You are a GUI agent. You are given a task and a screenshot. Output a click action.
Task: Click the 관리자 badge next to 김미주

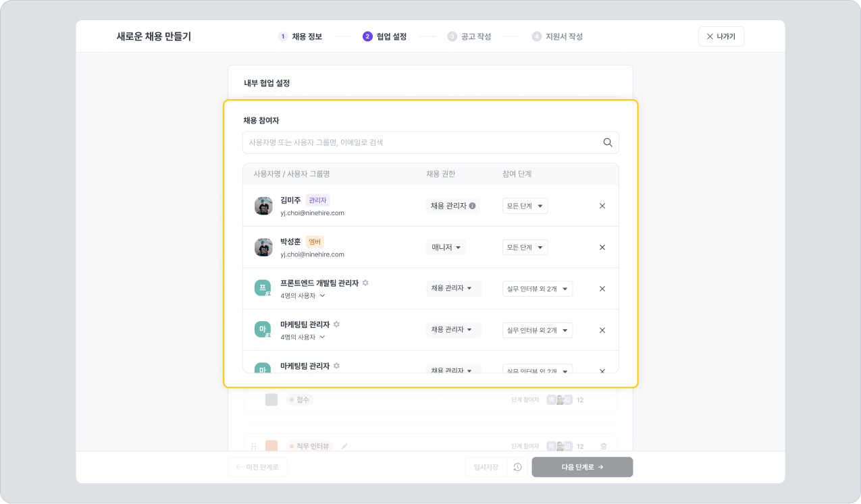[317, 200]
